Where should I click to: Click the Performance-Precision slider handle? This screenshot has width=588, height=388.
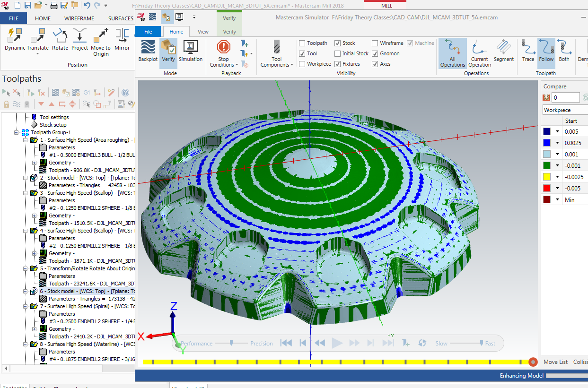pos(231,343)
